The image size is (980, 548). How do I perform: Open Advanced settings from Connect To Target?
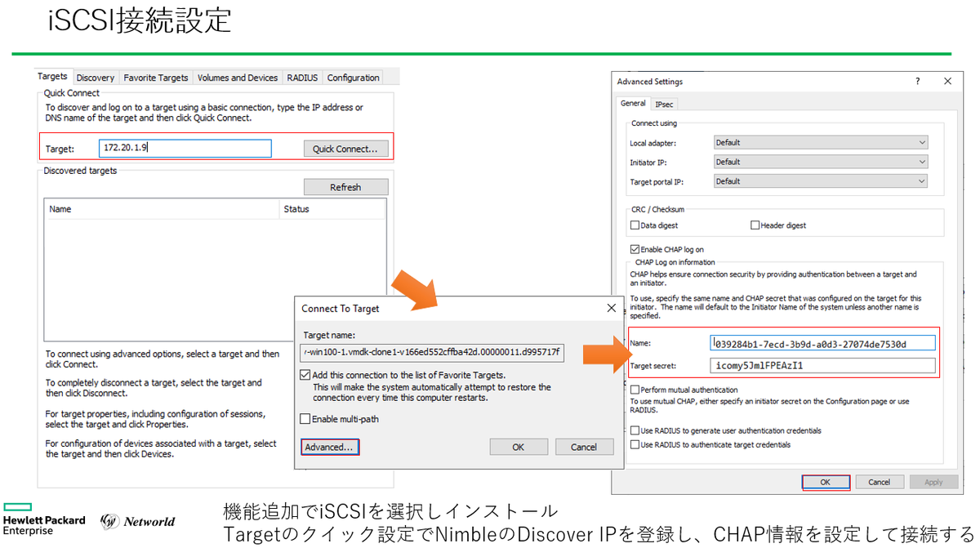click(x=329, y=447)
